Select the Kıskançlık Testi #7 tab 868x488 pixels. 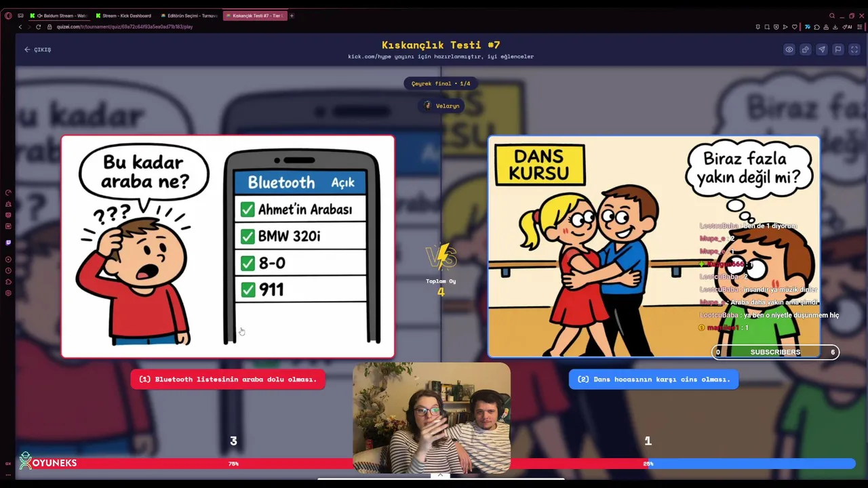255,16
